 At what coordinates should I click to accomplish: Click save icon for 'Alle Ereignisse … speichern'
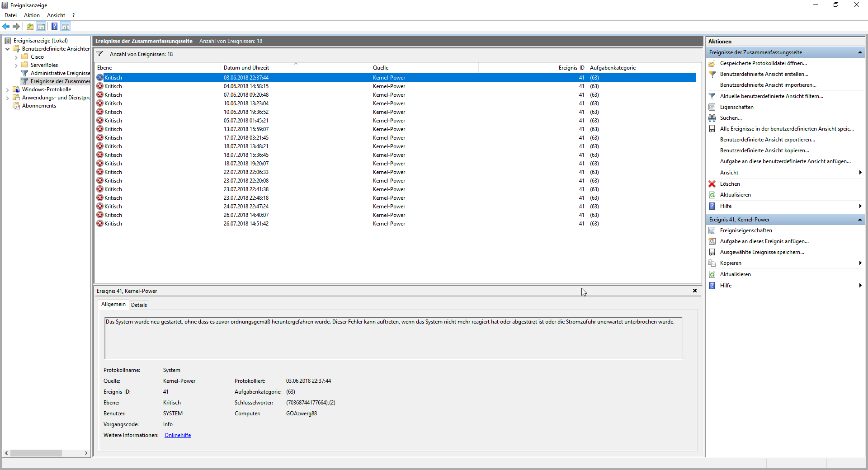[x=712, y=129]
